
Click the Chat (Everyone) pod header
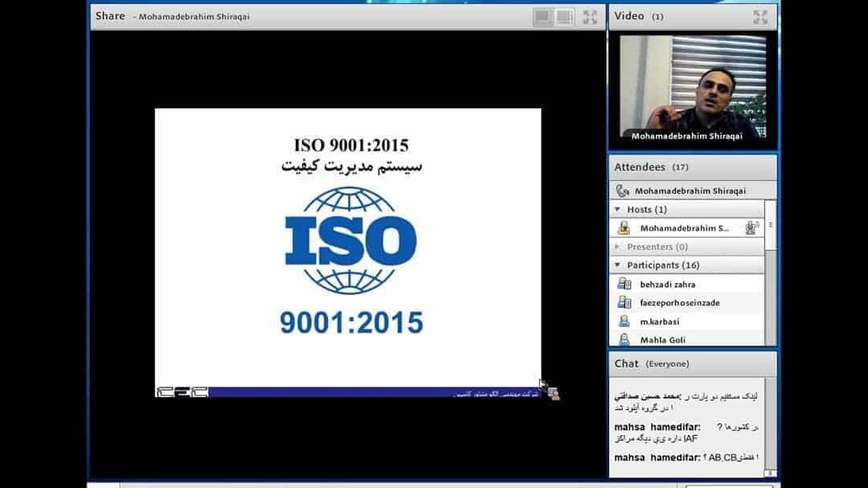[693, 364]
